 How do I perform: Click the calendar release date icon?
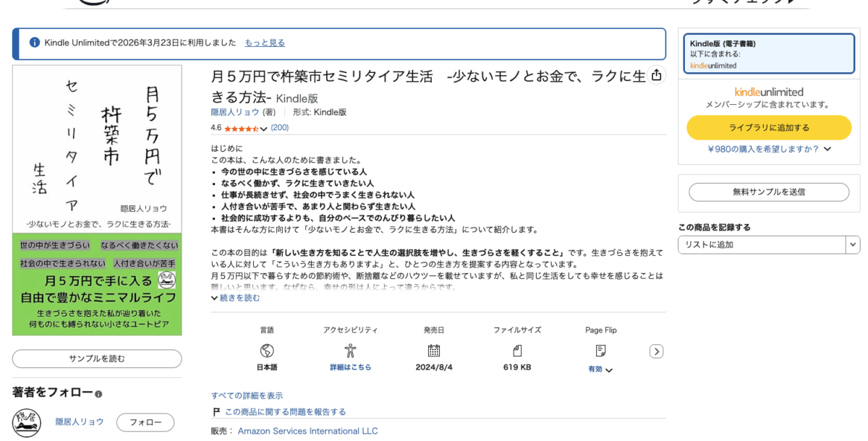(x=434, y=351)
